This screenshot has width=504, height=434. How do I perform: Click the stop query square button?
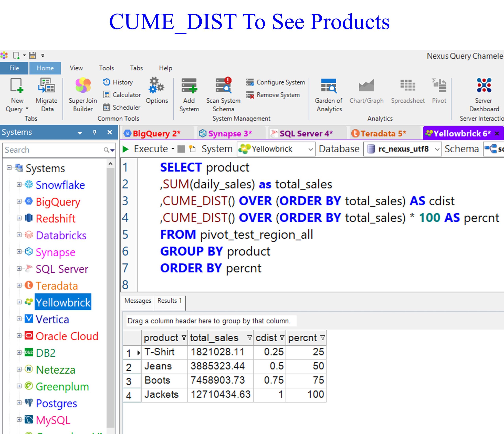coord(181,149)
